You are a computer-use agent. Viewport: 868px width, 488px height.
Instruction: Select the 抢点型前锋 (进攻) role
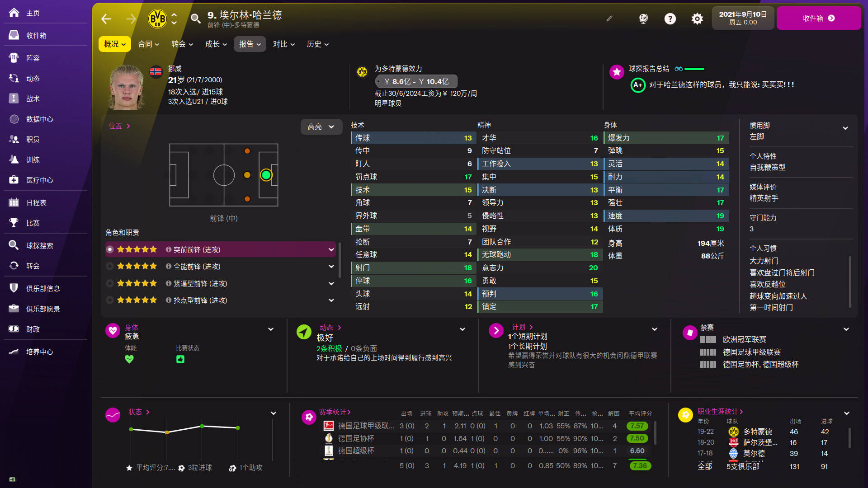109,300
